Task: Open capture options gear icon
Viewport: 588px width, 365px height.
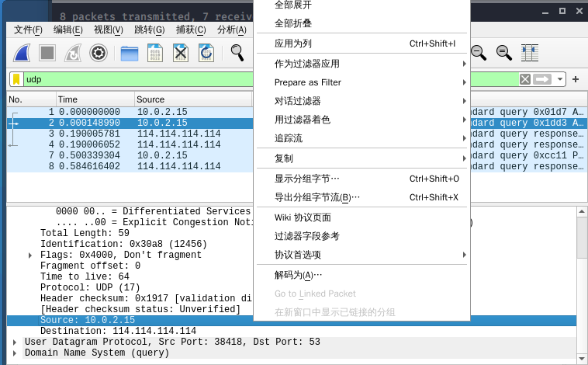Action: (x=99, y=53)
